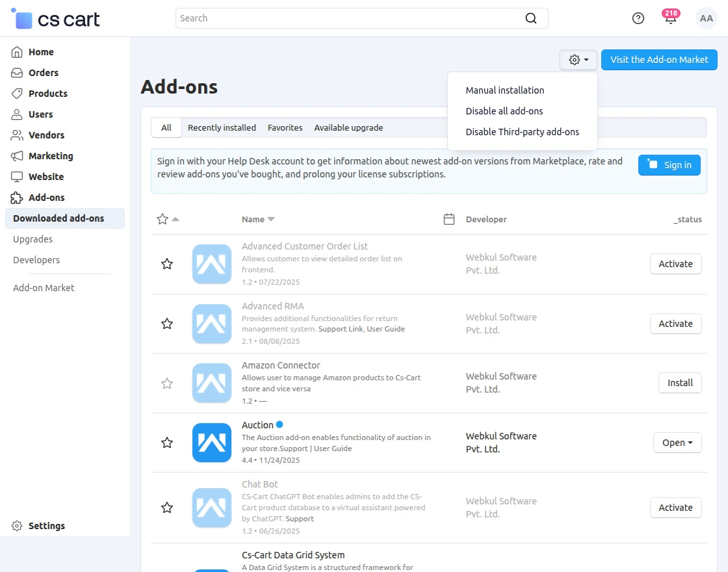Activate the Advanced RMA add-on
The width and height of the screenshot is (728, 572).
pos(675,324)
